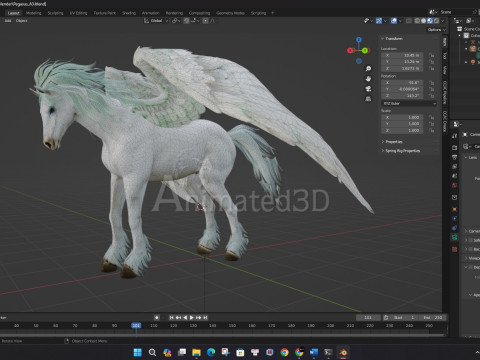Toggle the lock next to Location X
The image size is (480, 360).
(x=431, y=55)
